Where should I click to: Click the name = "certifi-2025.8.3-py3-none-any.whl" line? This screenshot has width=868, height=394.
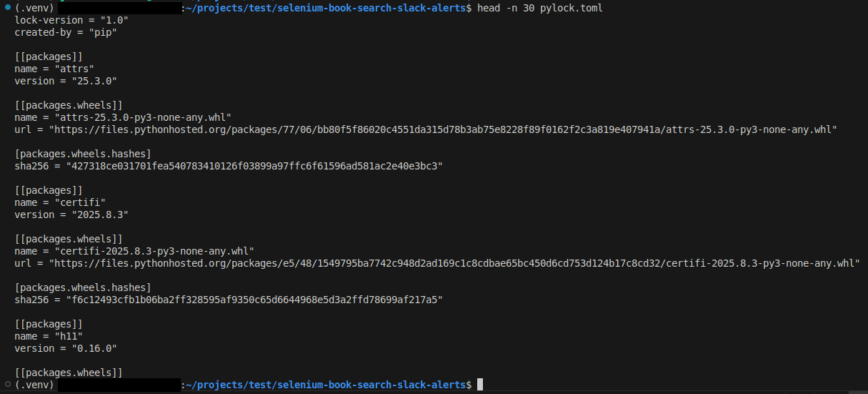click(134, 251)
